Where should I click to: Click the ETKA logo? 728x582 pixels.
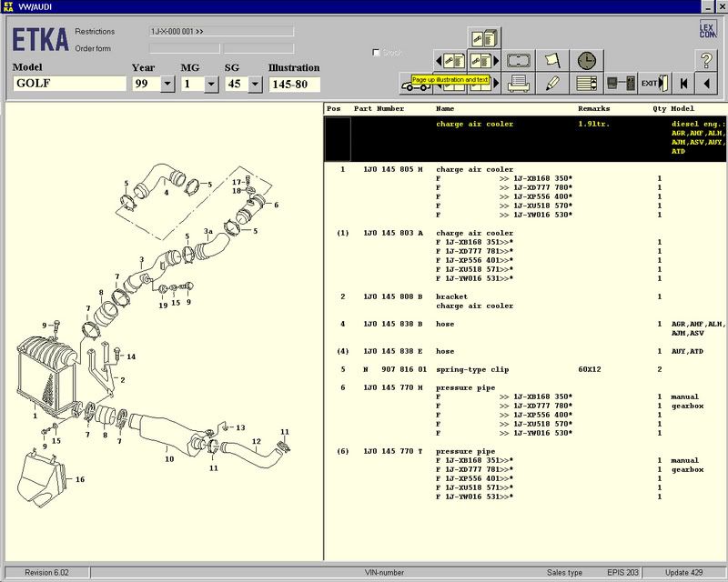pyautogui.click(x=40, y=39)
